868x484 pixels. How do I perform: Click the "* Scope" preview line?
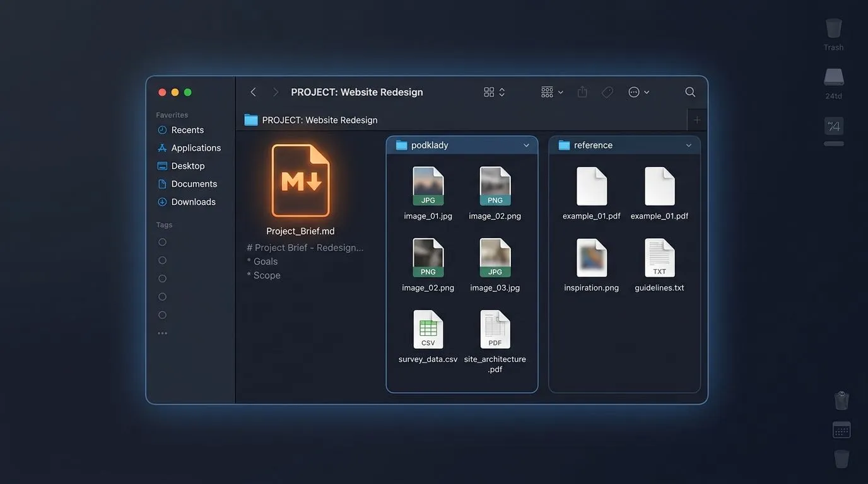click(x=264, y=275)
